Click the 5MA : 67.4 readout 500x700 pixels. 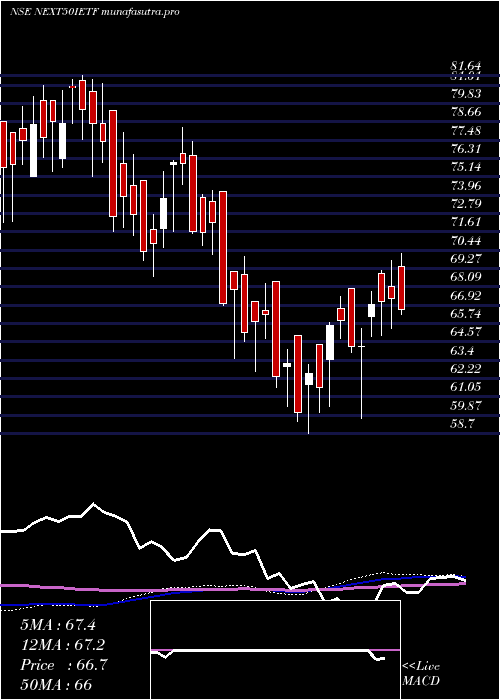click(x=58, y=625)
